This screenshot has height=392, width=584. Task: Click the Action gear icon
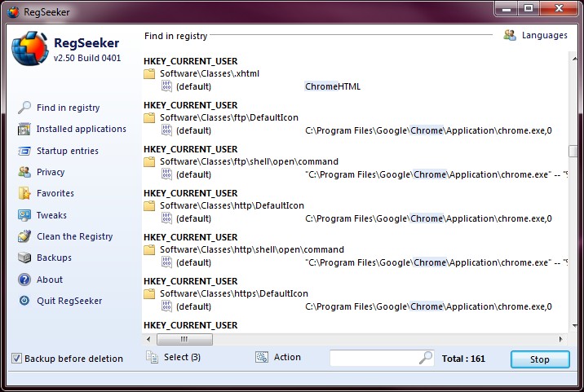[262, 358]
